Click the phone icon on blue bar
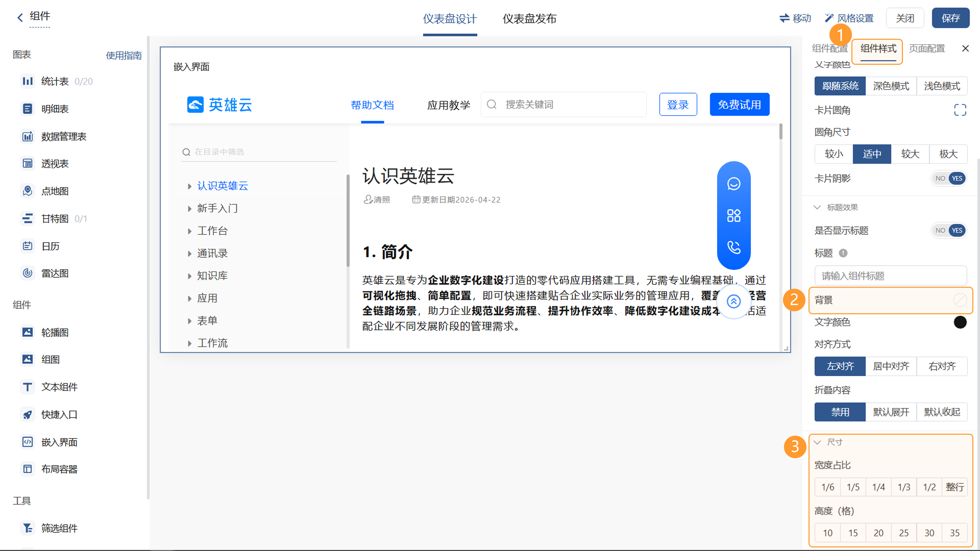The width and height of the screenshot is (980, 551). pos(733,247)
